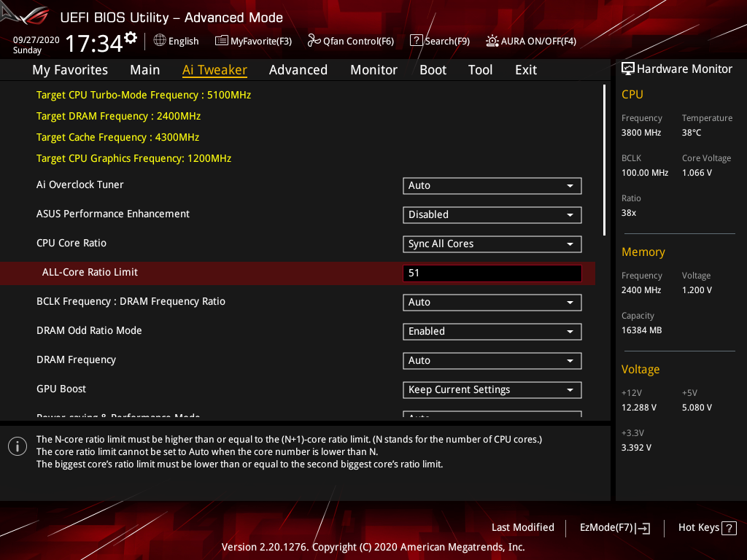Select the DRAM Odd Ratio Mode label
Screen dimensions: 747x560
(x=89, y=330)
